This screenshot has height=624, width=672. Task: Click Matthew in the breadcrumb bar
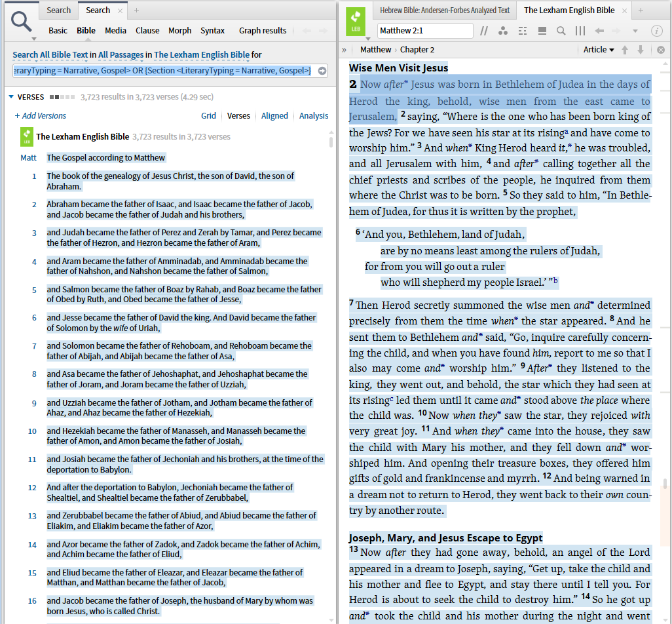tap(375, 50)
